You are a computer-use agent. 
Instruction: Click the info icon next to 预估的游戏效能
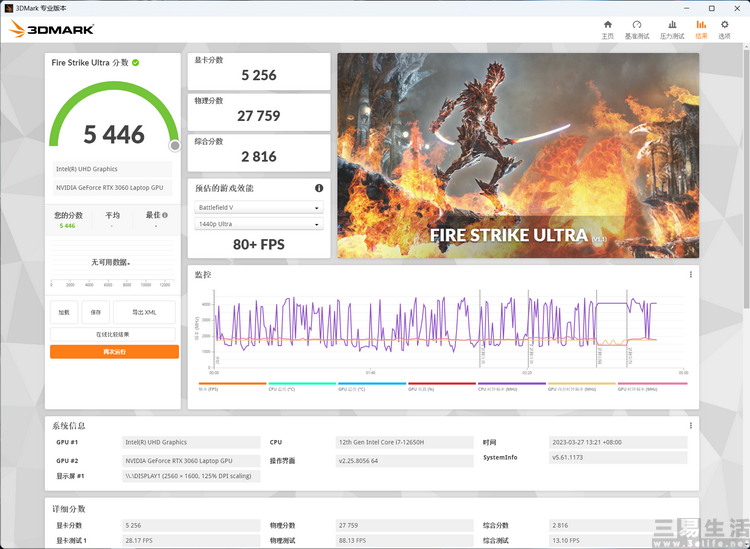319,188
